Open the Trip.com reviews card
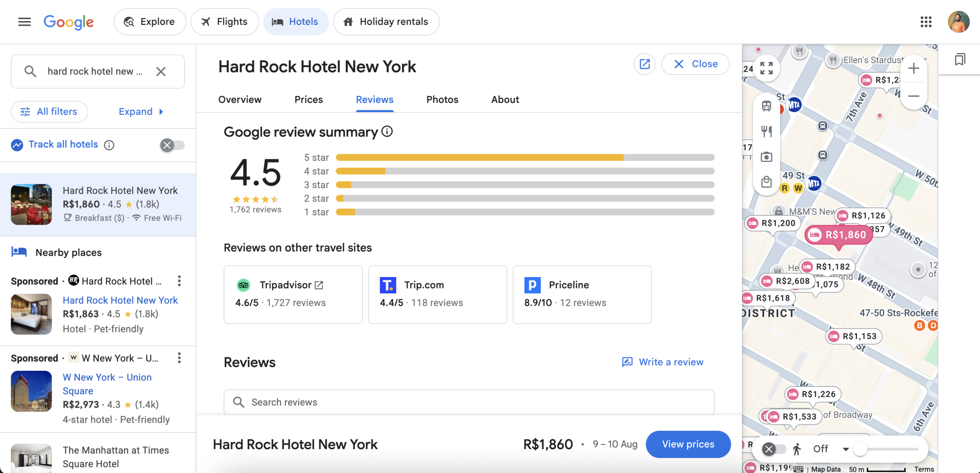980x473 pixels. (438, 295)
